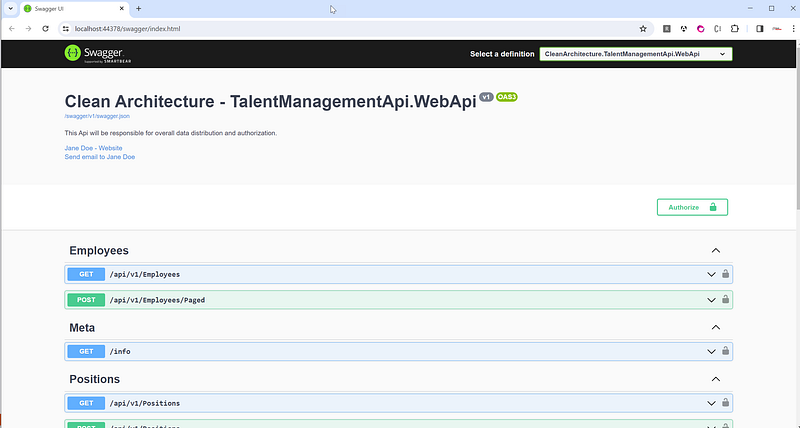Click the /info path text

[x=120, y=351]
